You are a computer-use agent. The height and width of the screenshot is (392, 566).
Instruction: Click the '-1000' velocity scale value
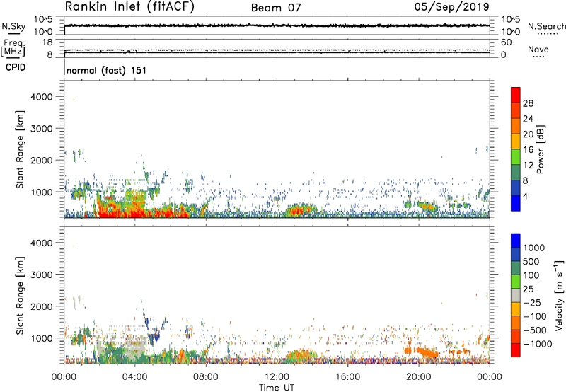click(537, 344)
